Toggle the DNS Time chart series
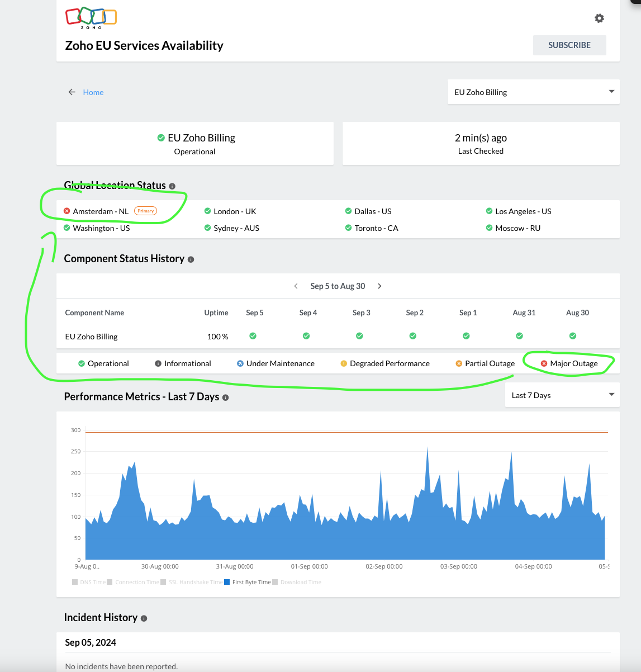This screenshot has width=641, height=672. [89, 582]
